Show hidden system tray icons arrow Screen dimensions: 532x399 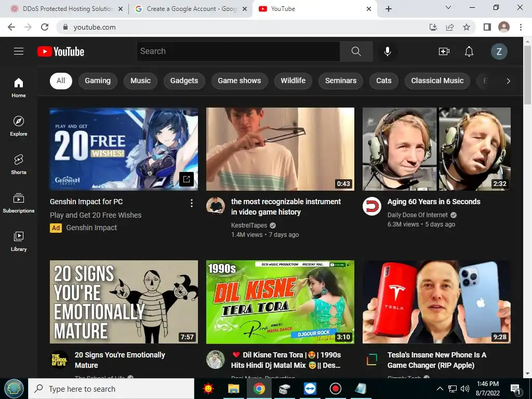point(440,389)
